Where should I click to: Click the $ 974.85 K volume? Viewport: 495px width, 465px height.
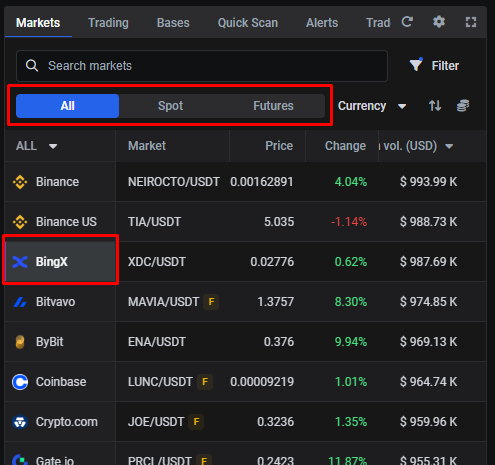pos(428,302)
